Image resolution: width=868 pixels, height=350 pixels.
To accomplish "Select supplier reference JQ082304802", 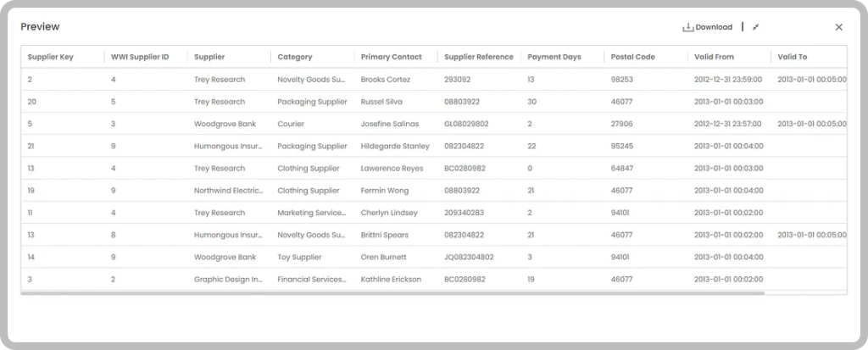I will pyautogui.click(x=469, y=257).
